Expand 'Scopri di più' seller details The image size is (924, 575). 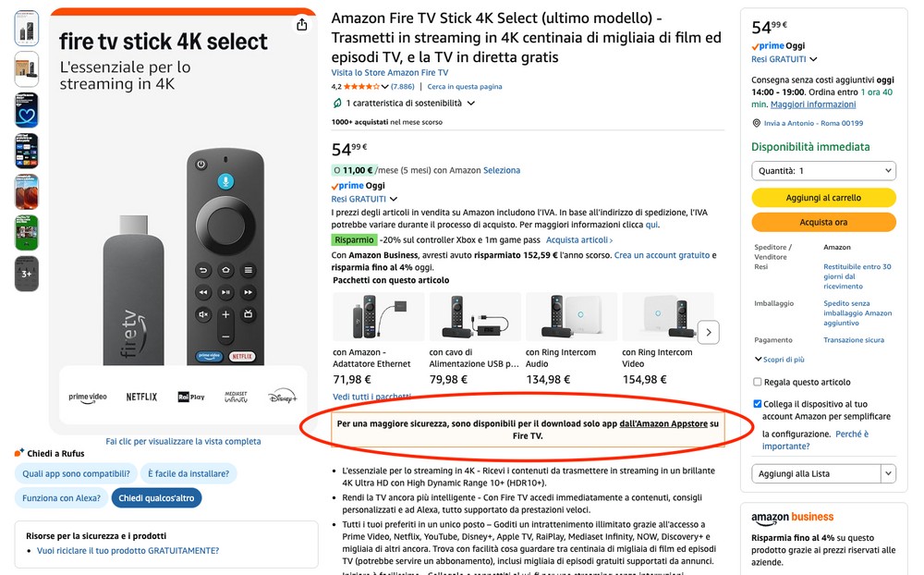coord(779,360)
